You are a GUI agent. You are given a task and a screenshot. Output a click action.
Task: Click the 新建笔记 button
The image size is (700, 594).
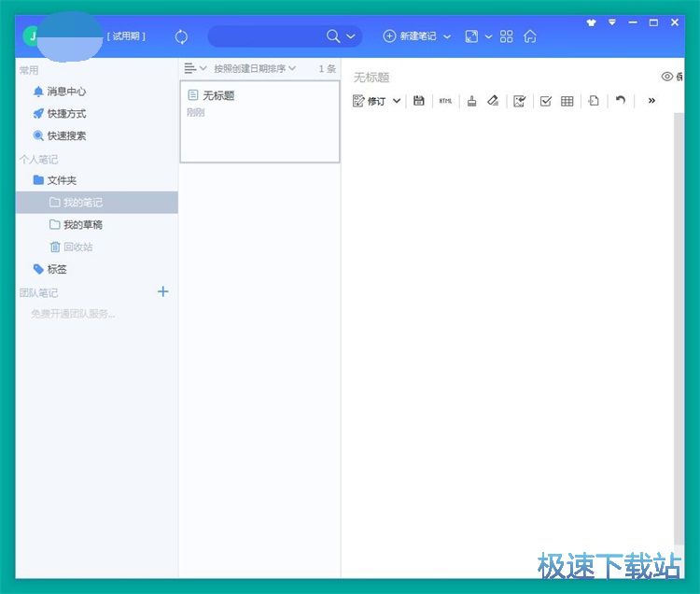point(410,36)
